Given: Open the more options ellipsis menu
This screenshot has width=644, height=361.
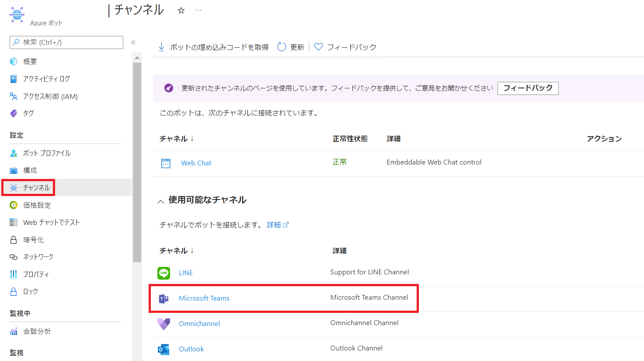Looking at the screenshot, I should coord(198,11).
